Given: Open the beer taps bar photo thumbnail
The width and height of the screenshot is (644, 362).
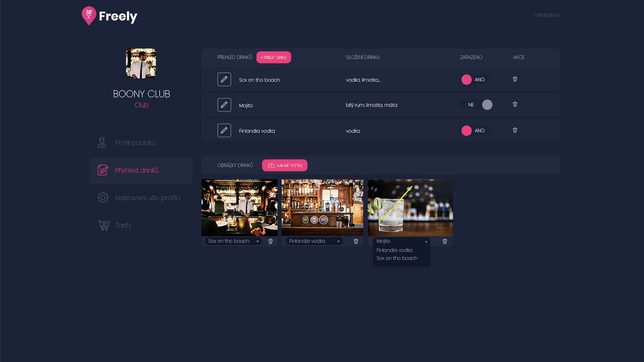Looking at the screenshot, I should click(322, 207).
